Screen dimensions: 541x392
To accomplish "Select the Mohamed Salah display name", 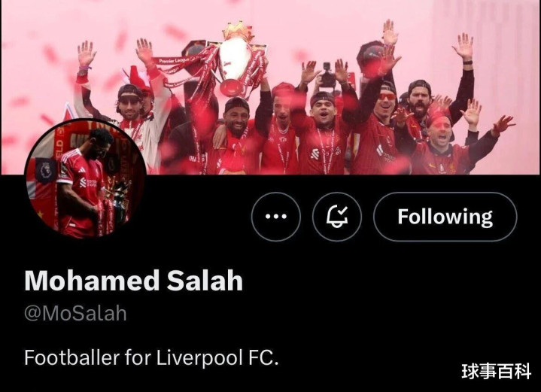I will click(133, 281).
